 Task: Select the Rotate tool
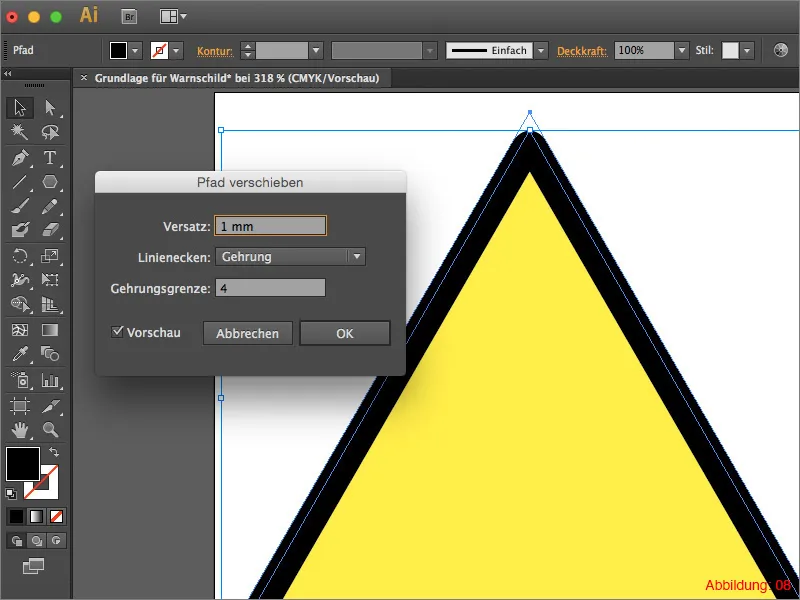click(x=20, y=255)
